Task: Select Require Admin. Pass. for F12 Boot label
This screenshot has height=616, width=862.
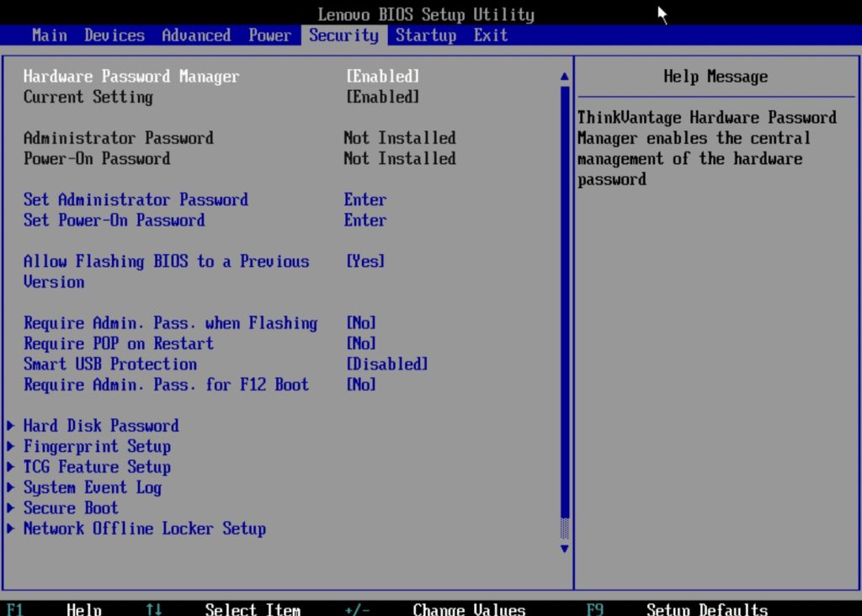Action: [x=166, y=384]
